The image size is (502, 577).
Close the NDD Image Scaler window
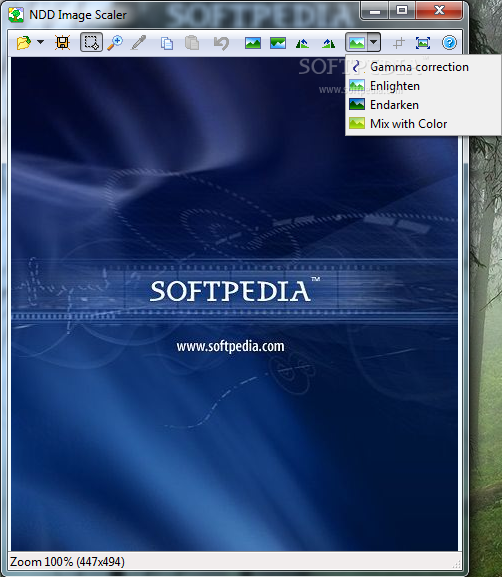(x=439, y=10)
